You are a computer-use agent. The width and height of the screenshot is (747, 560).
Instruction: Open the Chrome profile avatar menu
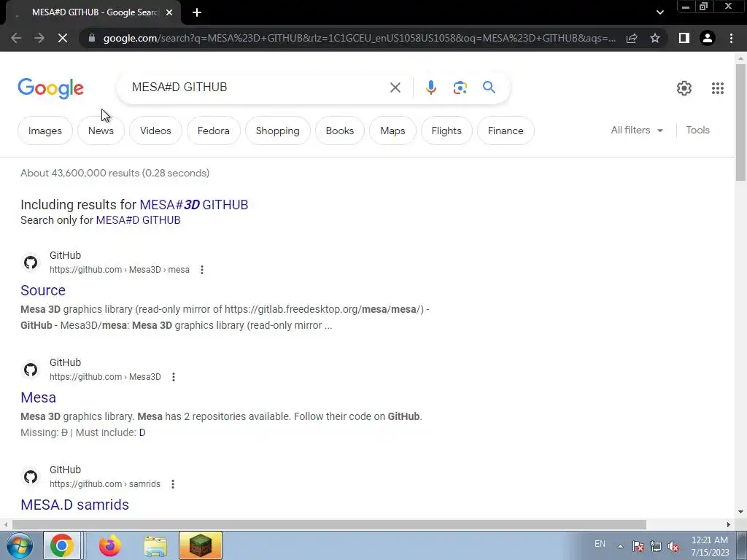coord(708,38)
